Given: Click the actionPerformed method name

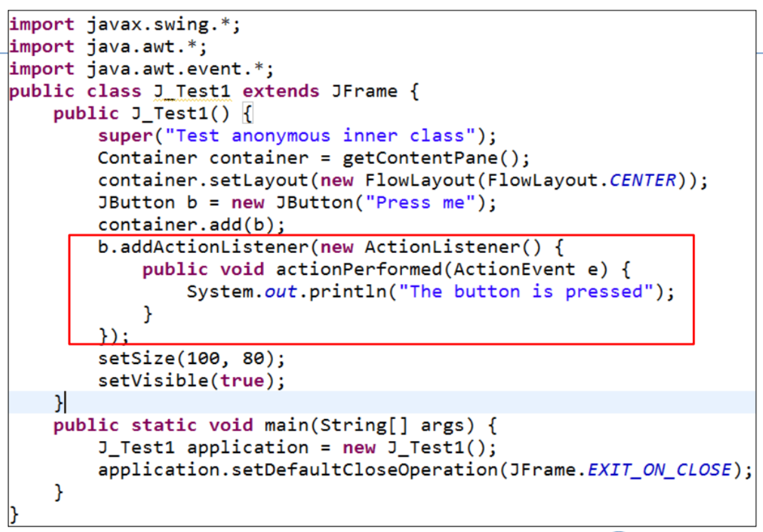Looking at the screenshot, I should [359, 269].
